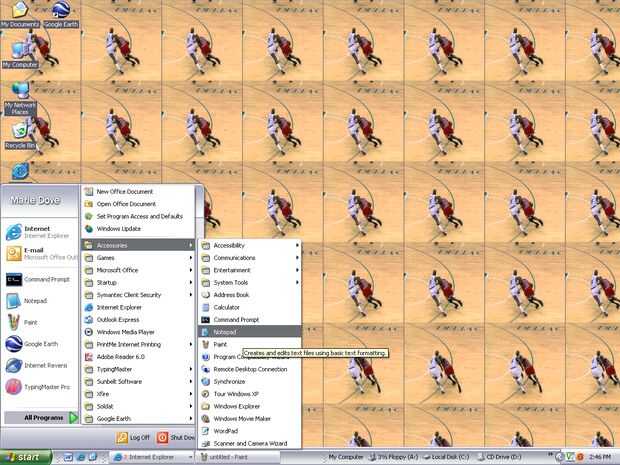
Task: Click the Start button
Action: 26,457
